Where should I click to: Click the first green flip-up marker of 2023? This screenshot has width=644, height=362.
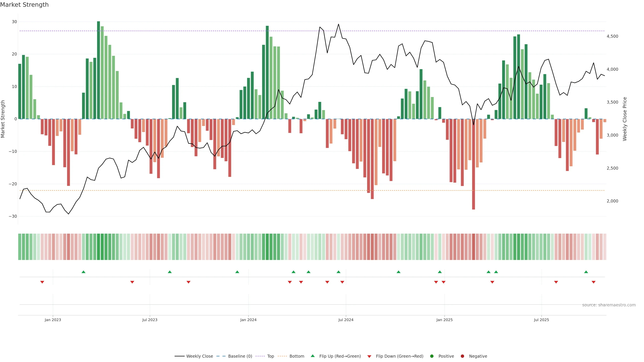click(84, 272)
